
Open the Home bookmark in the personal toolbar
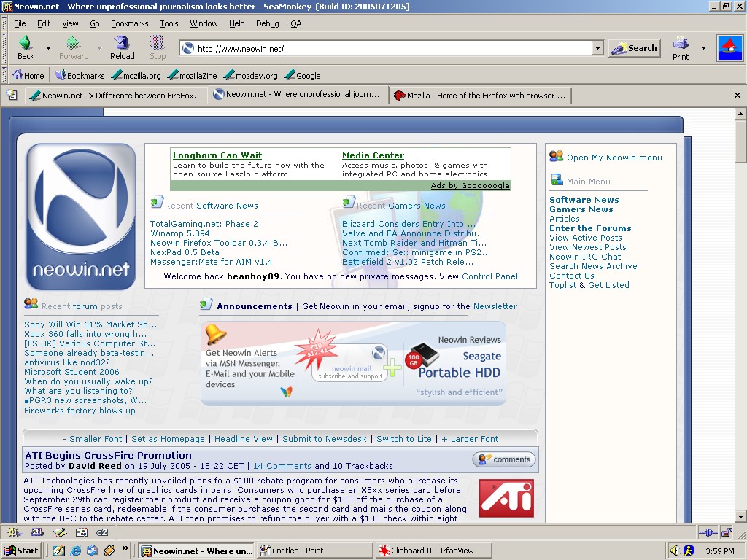click(28, 75)
